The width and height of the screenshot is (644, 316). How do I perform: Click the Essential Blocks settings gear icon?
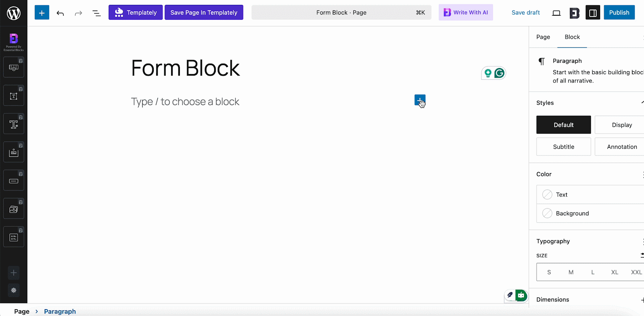click(14, 290)
